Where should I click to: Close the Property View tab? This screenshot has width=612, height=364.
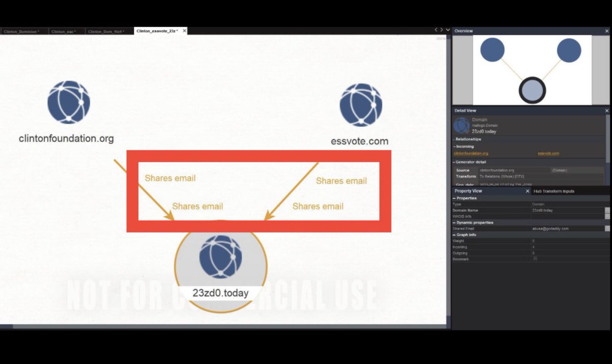(527, 191)
